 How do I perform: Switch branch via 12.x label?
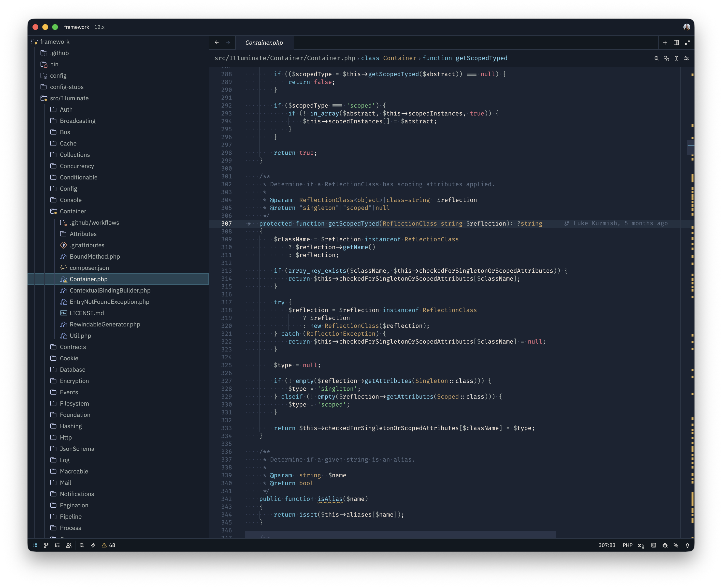pyautogui.click(x=99, y=27)
